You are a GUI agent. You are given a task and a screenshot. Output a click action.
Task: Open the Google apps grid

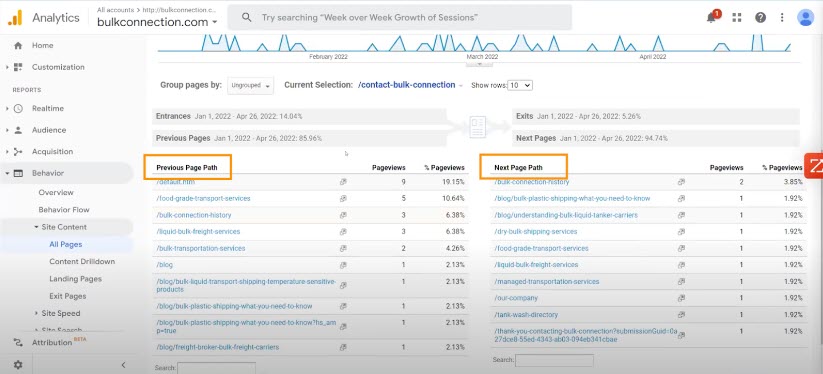(x=737, y=17)
